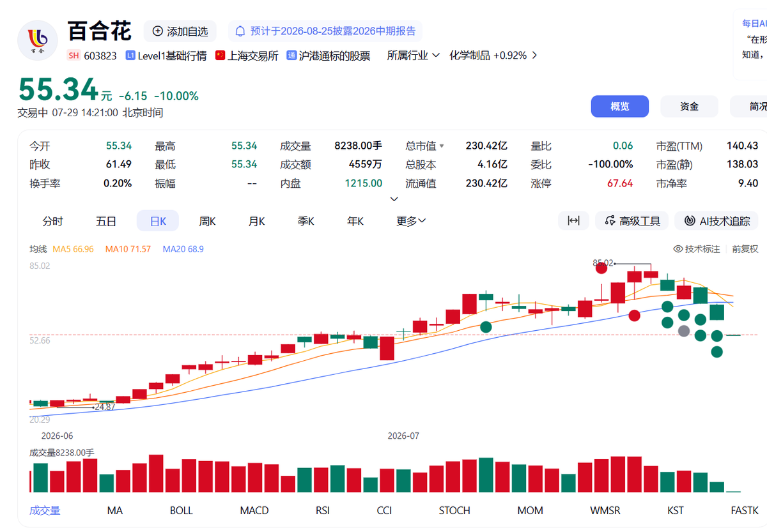Click the Level1基础行情 badge icon
This screenshot has height=532, width=767.
pyautogui.click(x=130, y=56)
